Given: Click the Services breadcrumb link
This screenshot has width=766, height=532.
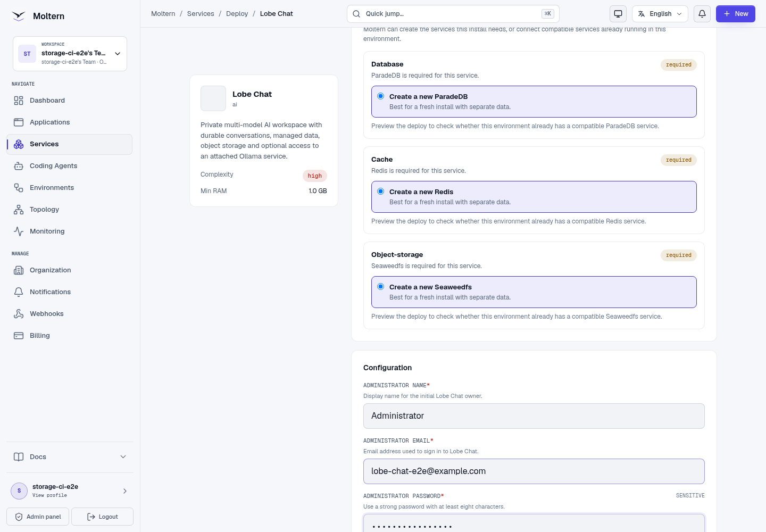Looking at the screenshot, I should pyautogui.click(x=201, y=14).
